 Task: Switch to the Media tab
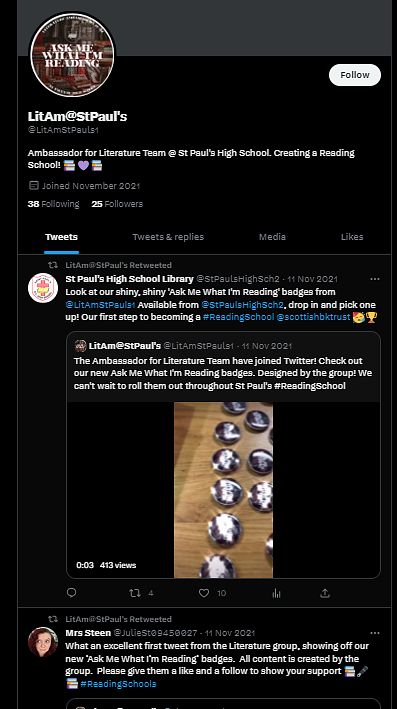coord(272,237)
